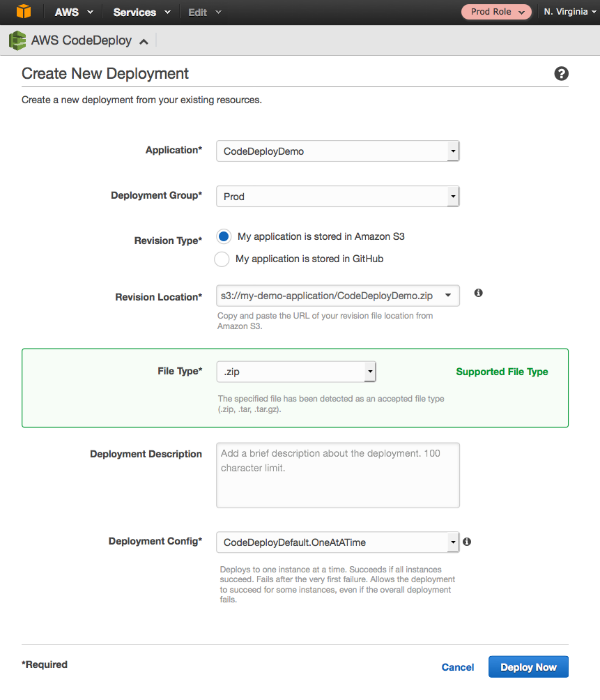The width and height of the screenshot is (600, 700).
Task: Expand the File Type .zip dropdown
Action: click(x=296, y=372)
